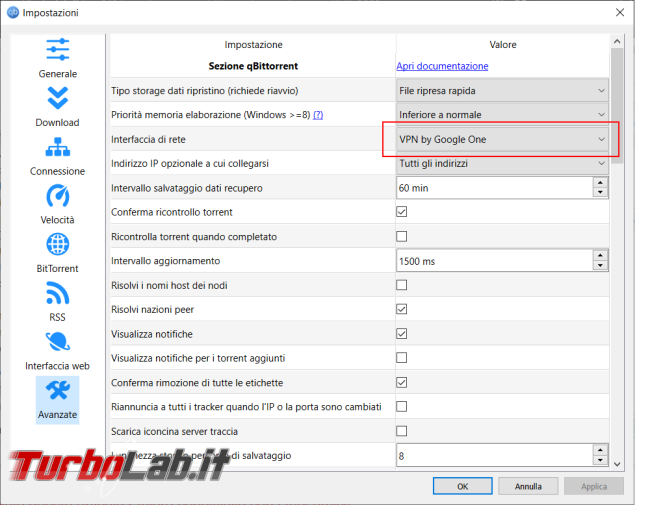This screenshot has width=650, height=505.
Task: Enable Ricontrolla torrent quando completato
Action: pos(401,236)
